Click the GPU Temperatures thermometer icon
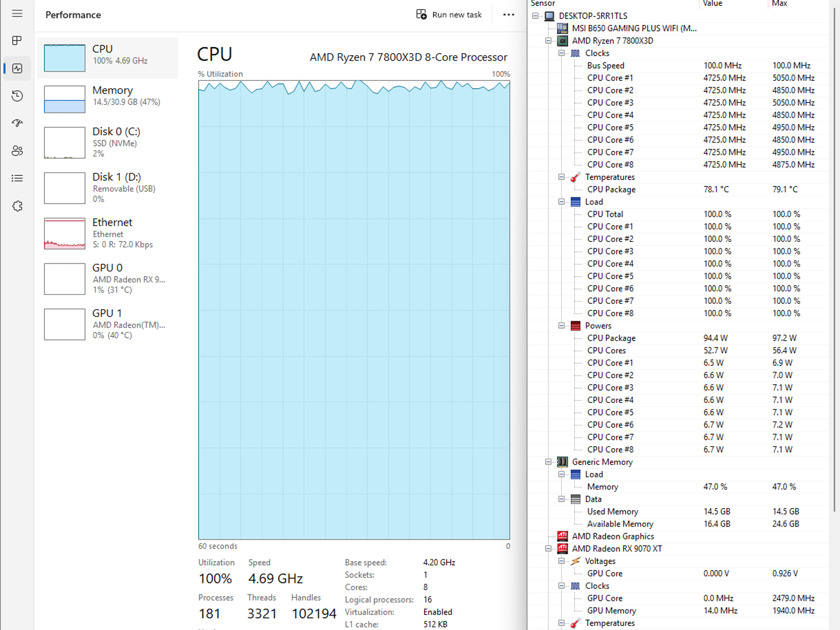840x630 pixels. click(575, 623)
